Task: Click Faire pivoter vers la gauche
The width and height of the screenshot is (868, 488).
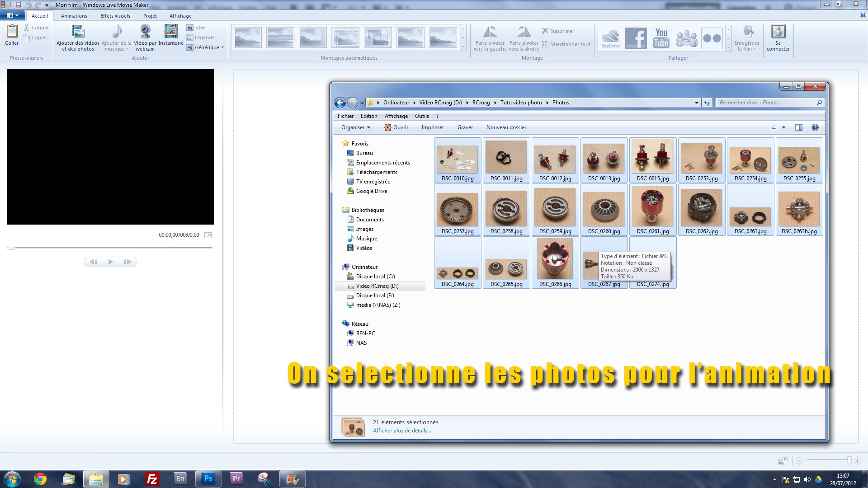Action: click(x=491, y=38)
